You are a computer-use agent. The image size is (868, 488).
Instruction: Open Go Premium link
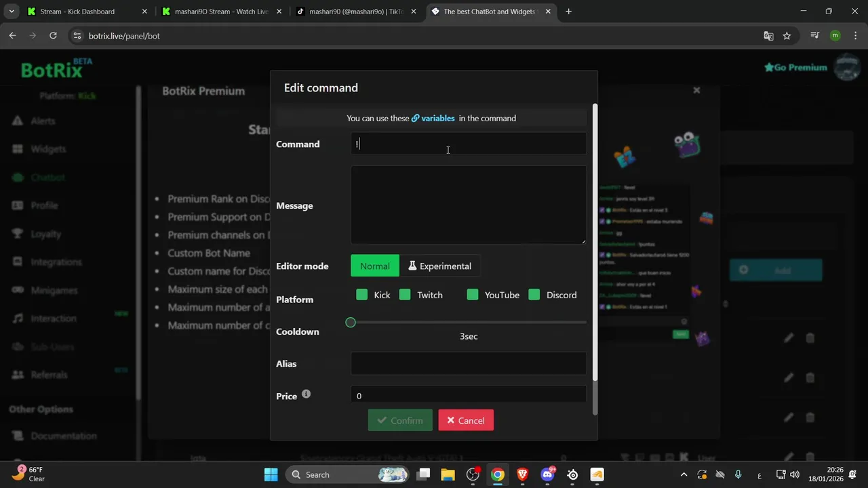[795, 67]
